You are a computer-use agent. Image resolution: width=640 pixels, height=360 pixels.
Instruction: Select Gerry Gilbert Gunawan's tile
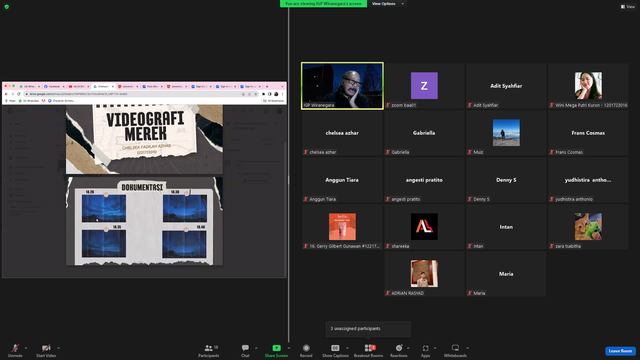[x=342, y=227]
